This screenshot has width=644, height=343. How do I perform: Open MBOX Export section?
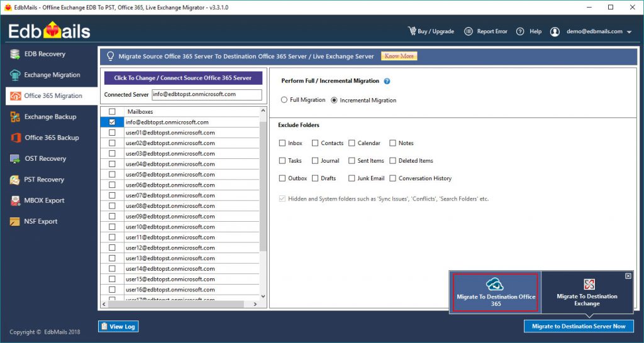(x=45, y=200)
